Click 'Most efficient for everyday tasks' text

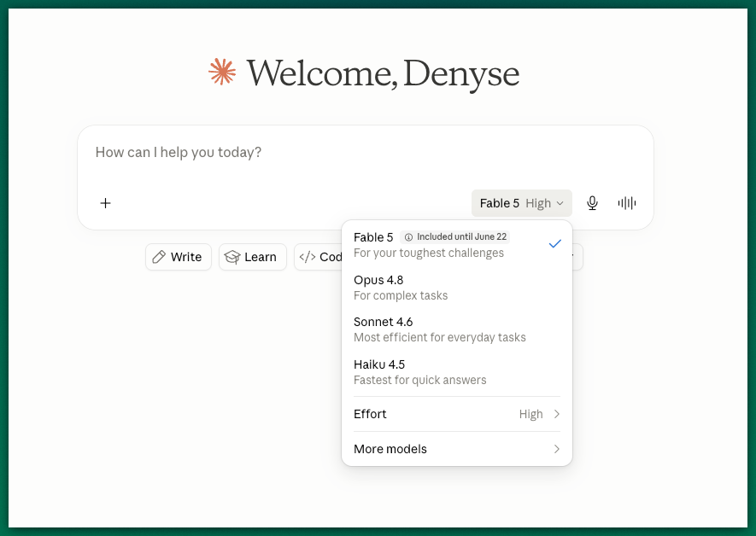(440, 337)
